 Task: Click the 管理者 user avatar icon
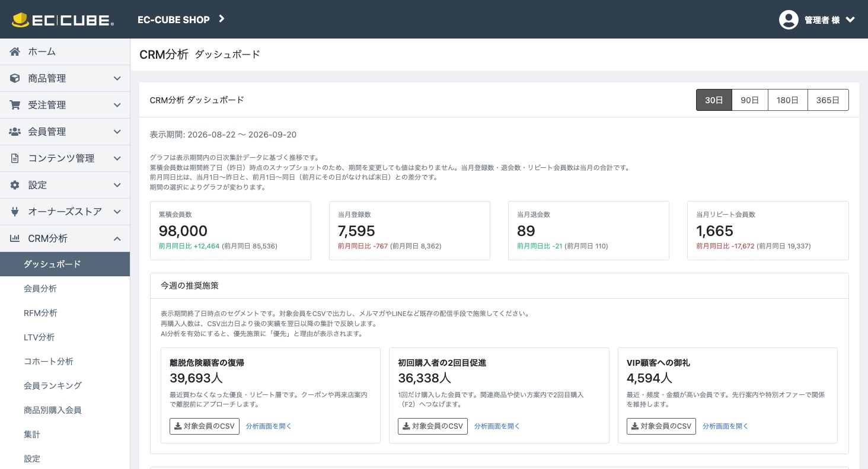point(789,20)
